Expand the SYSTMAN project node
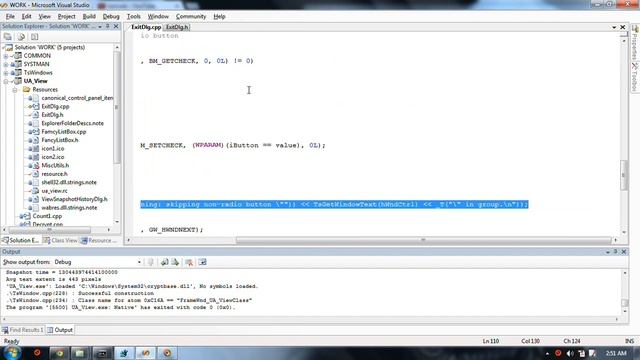The width and height of the screenshot is (640, 360). pos(6,64)
